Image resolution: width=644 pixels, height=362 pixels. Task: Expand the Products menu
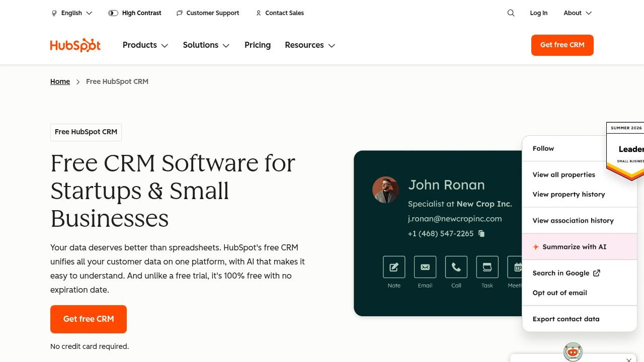coord(145,45)
